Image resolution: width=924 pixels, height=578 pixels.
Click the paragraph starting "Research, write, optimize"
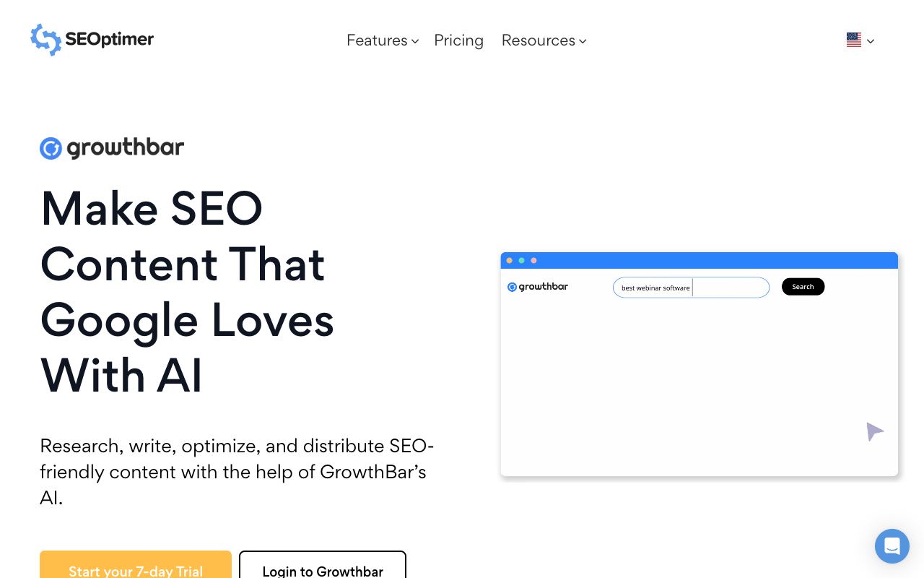(x=237, y=472)
